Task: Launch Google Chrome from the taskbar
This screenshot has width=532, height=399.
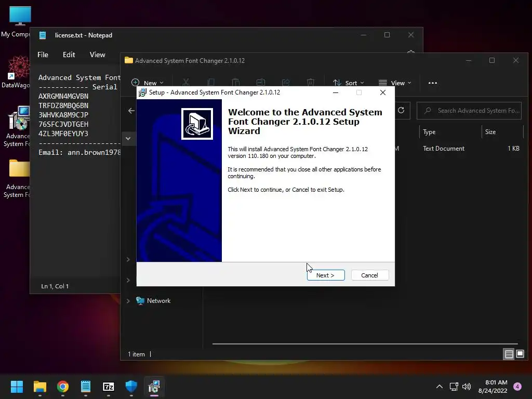Action: tap(63, 387)
